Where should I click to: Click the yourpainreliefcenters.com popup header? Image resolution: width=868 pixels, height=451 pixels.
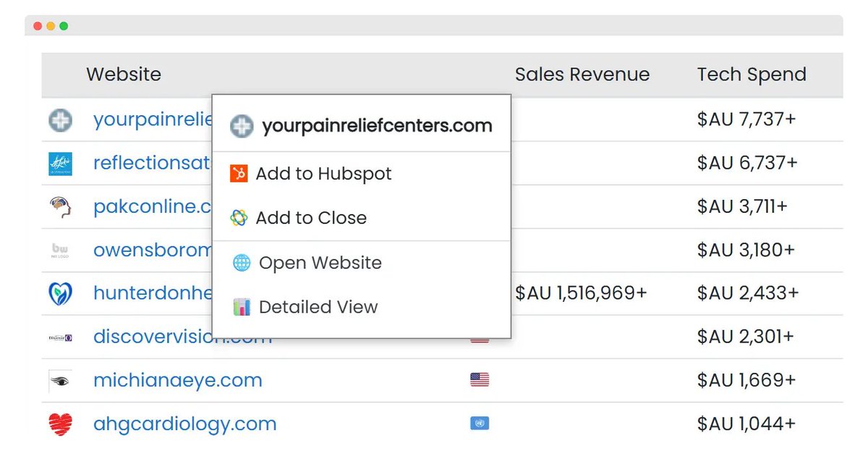(361, 126)
